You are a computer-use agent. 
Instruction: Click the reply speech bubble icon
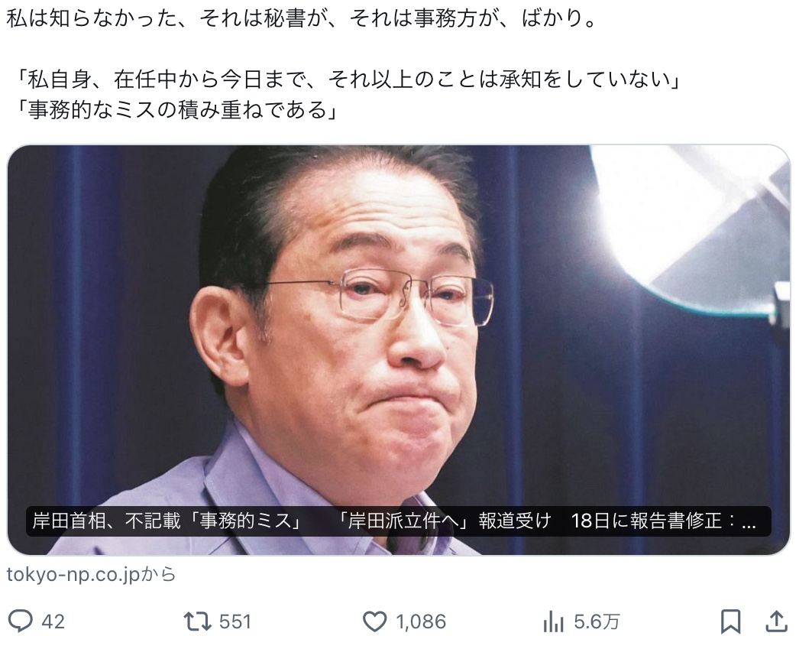(x=21, y=621)
